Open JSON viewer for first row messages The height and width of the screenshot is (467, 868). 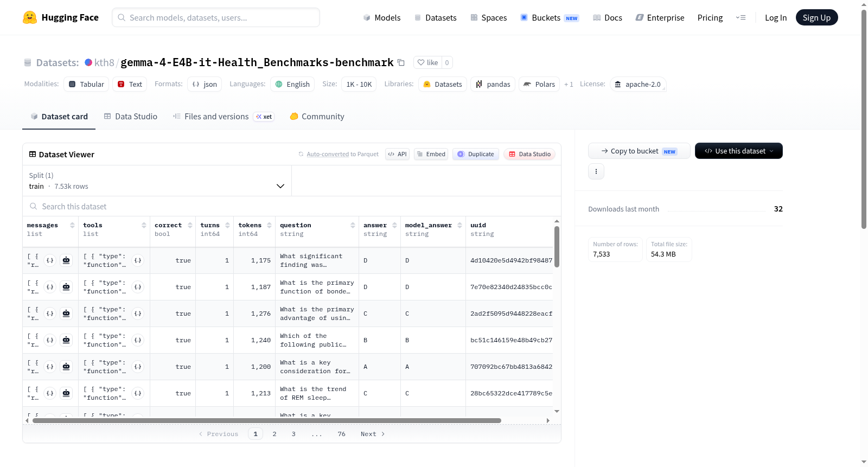tap(50, 260)
